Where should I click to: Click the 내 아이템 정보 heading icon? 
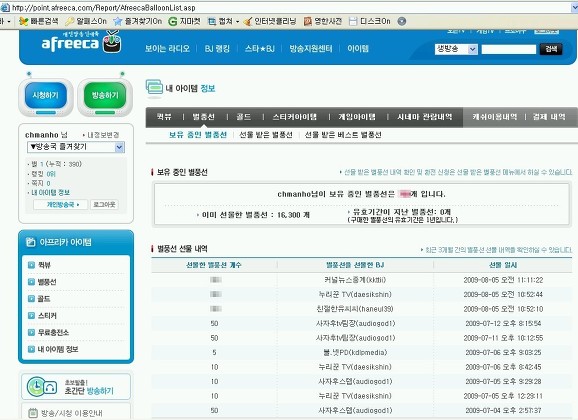[154, 89]
